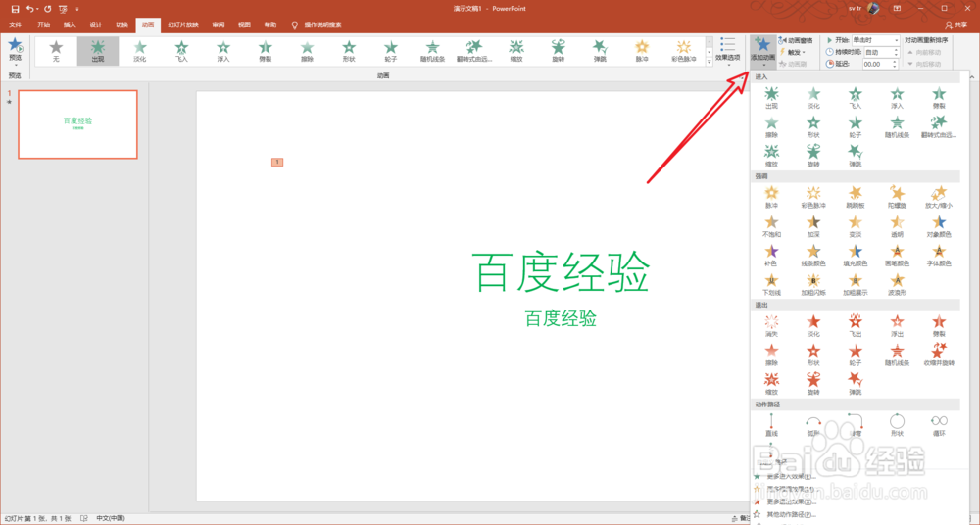Click the 延迟 delay value field
980x525 pixels.
pos(877,64)
